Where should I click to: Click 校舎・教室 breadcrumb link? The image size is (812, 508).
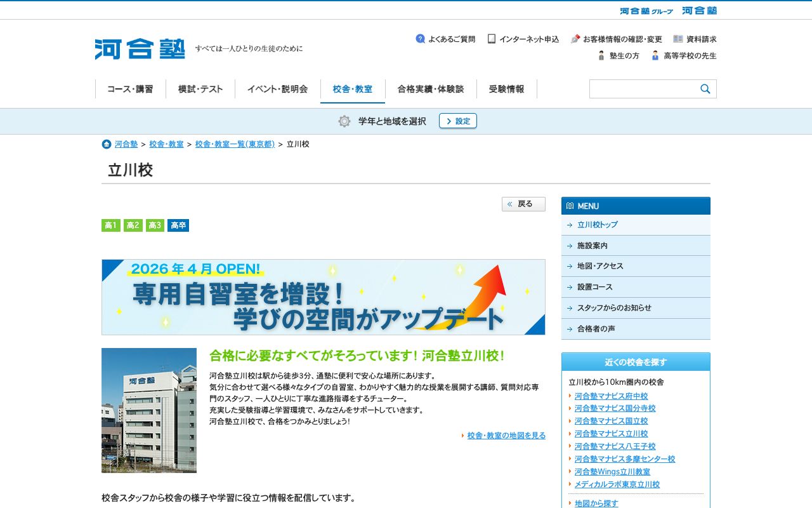[166, 144]
